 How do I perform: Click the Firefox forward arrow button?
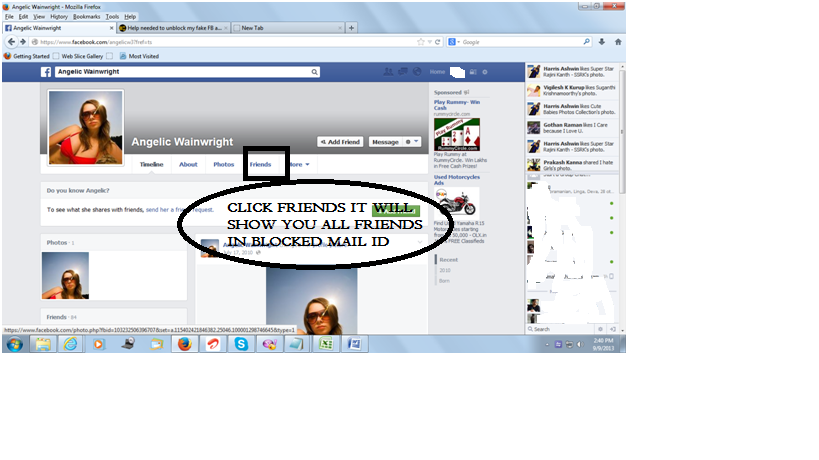point(23,42)
